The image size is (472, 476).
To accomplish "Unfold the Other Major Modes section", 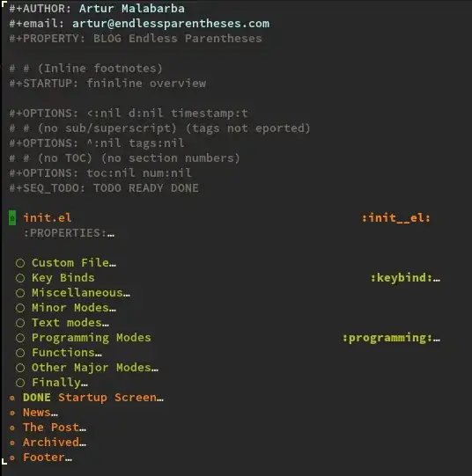I will pos(95,367).
